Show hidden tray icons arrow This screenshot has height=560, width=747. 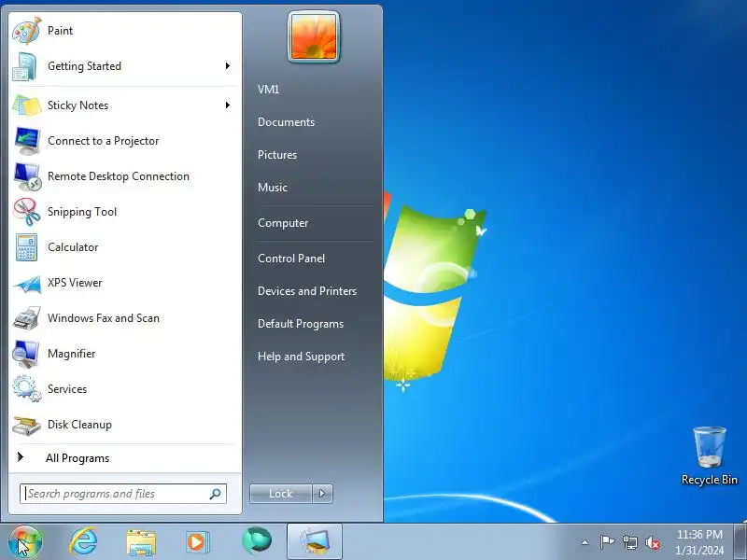pos(585,542)
